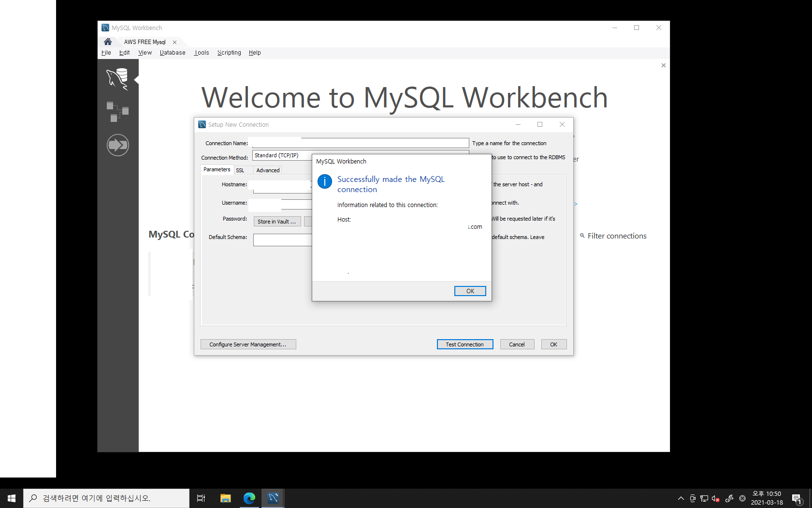Click the Filter connections search box
The height and width of the screenshot is (508, 812).
[617, 236]
